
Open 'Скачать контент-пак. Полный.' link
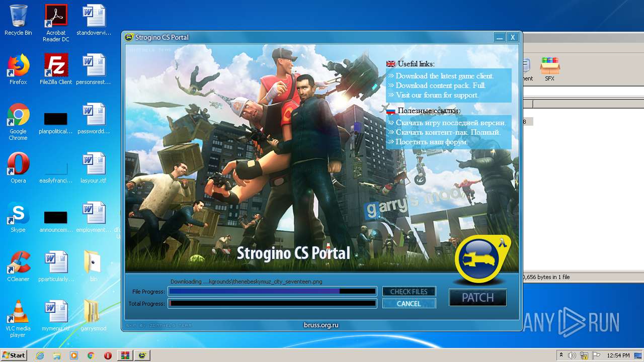pyautogui.click(x=448, y=132)
